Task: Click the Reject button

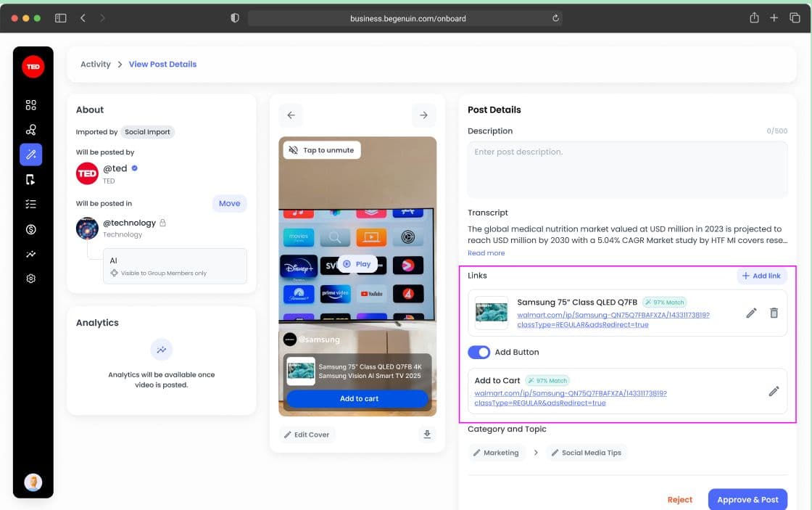Action: (x=679, y=500)
